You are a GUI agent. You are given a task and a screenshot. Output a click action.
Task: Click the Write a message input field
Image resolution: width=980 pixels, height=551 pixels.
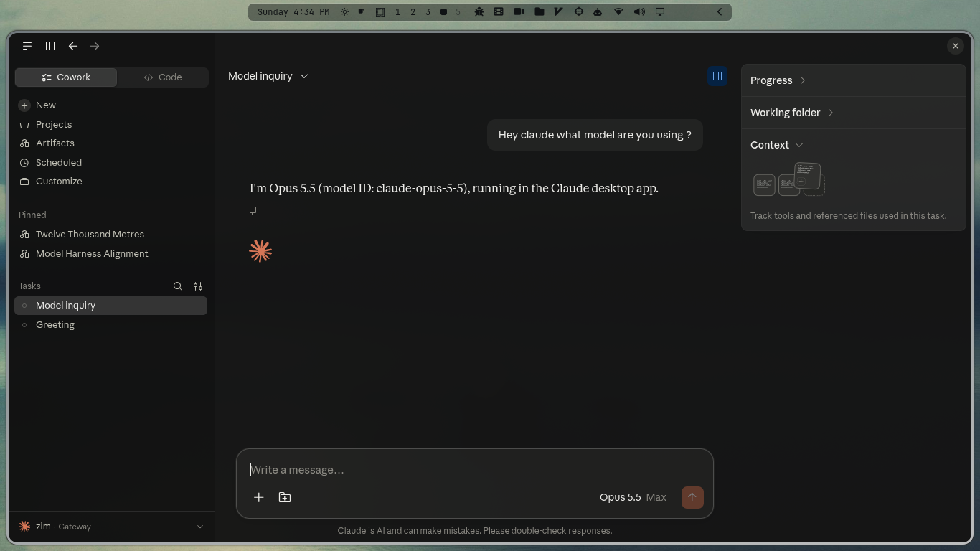[475, 470]
